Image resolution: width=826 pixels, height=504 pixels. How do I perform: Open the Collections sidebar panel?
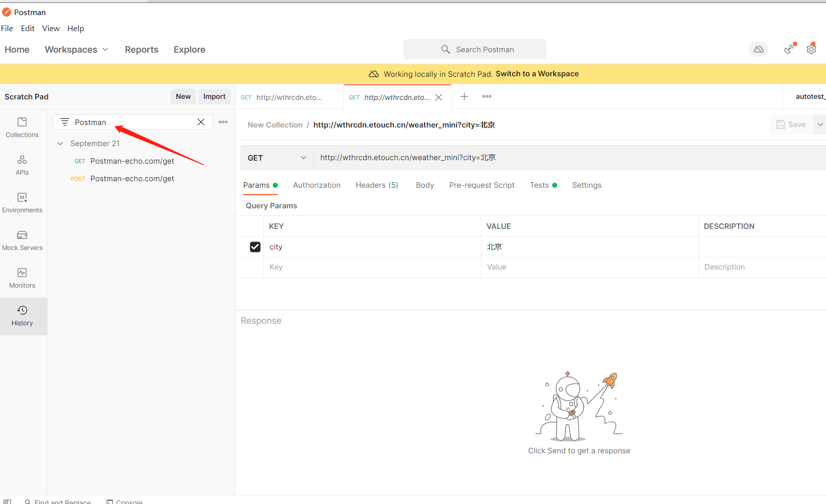[x=22, y=128]
